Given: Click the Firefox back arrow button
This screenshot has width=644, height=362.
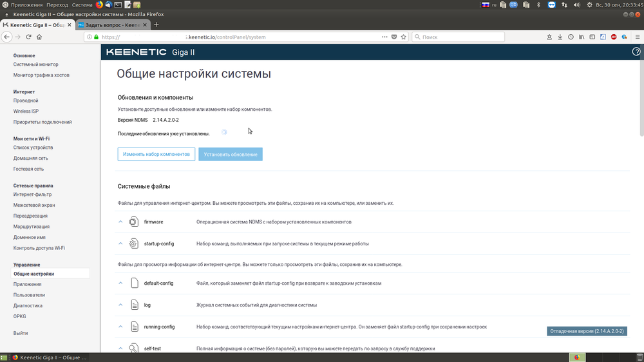Looking at the screenshot, I should coord(6,37).
